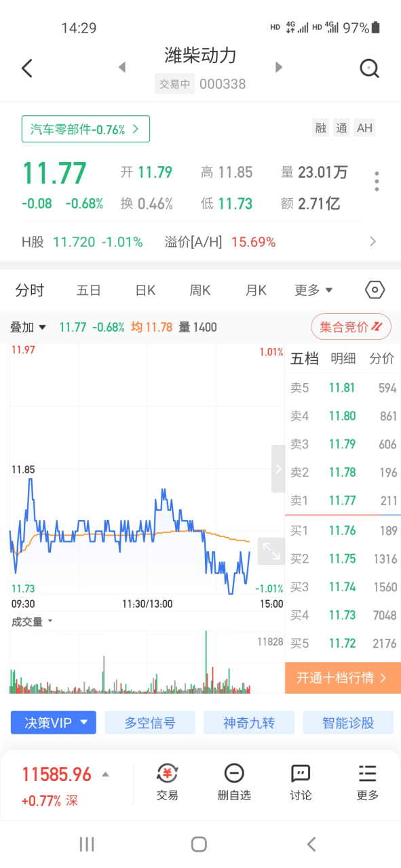The width and height of the screenshot is (401, 868).
Task: Select the 日K chart tab
Action: (145, 290)
